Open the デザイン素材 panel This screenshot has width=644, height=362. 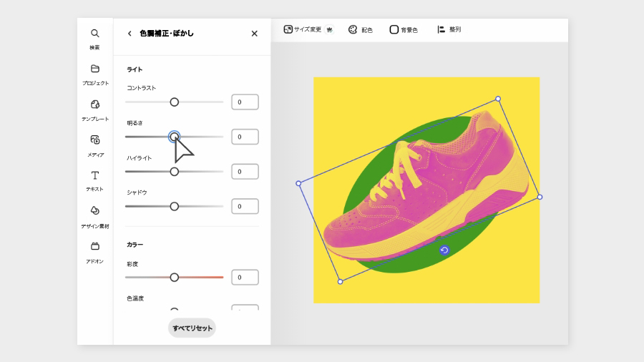94,215
